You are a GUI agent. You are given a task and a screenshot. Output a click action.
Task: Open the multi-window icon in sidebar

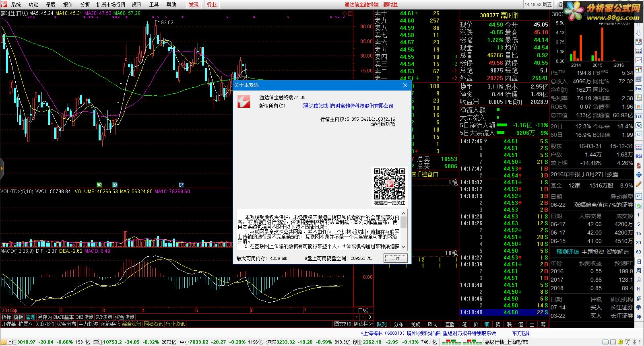(x=639, y=79)
